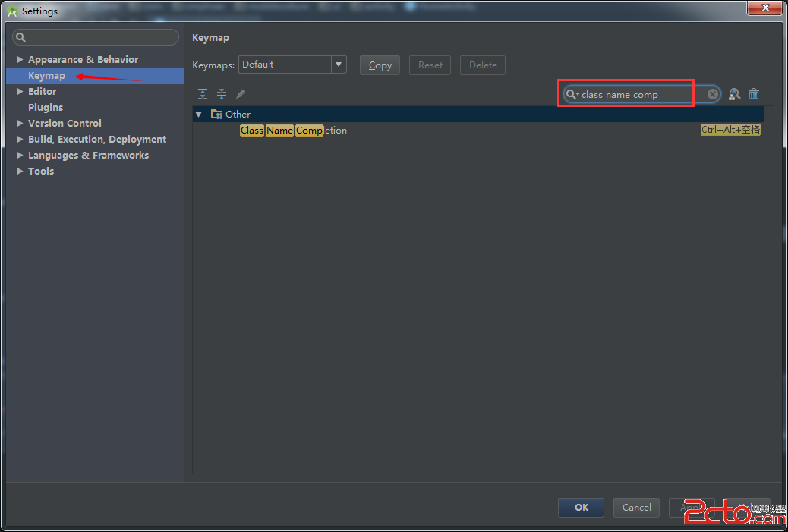The width and height of the screenshot is (788, 532).
Task: Click the pencil edit shortcut icon
Action: tap(241, 94)
